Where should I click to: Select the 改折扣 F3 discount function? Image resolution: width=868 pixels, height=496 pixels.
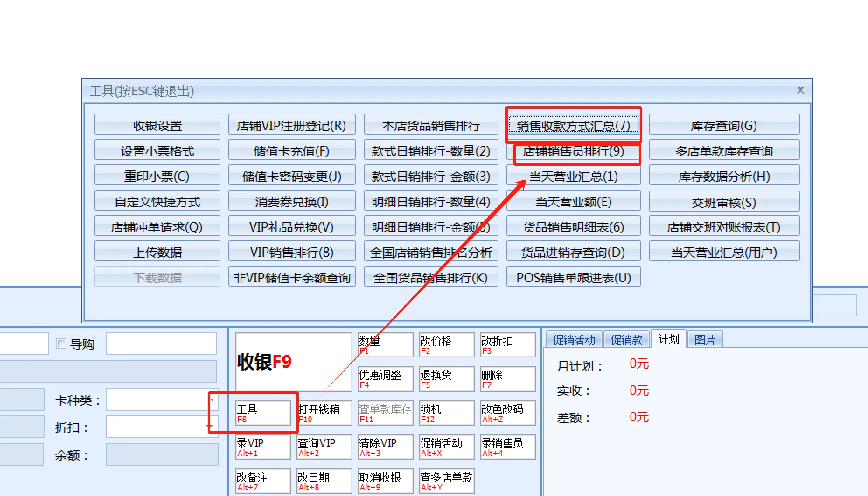507,344
